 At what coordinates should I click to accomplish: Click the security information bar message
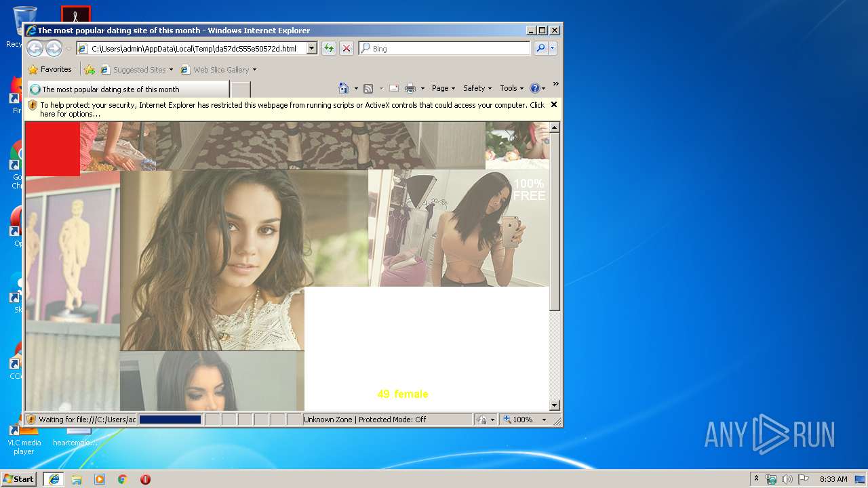coord(292,109)
